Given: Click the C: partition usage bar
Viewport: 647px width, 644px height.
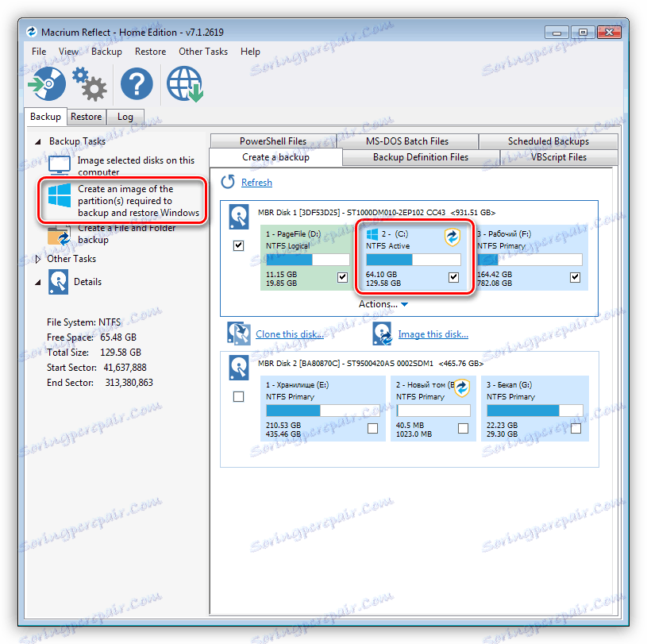Looking at the screenshot, I should coord(414,260).
